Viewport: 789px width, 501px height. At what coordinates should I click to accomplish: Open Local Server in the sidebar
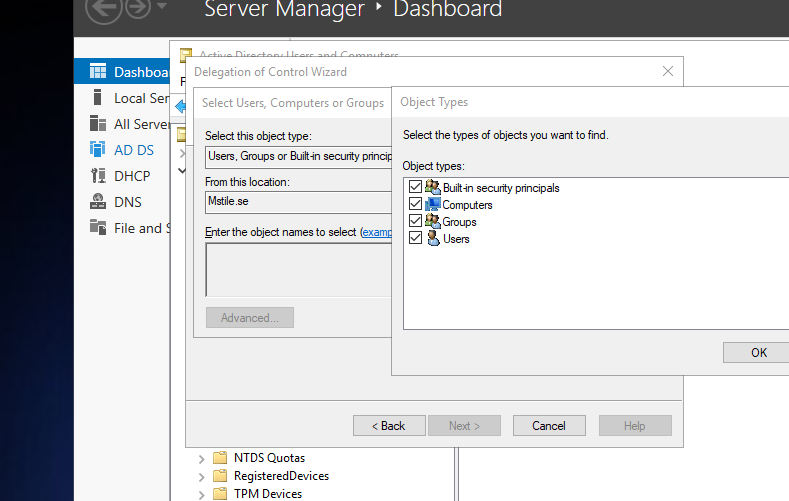[122, 98]
